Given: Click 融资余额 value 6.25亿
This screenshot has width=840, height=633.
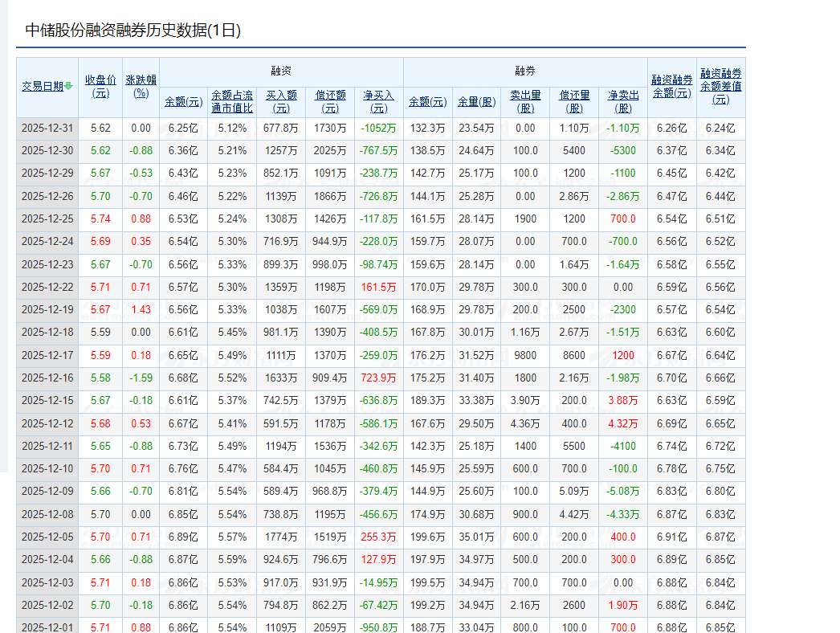Looking at the screenshot, I should click(x=183, y=128).
